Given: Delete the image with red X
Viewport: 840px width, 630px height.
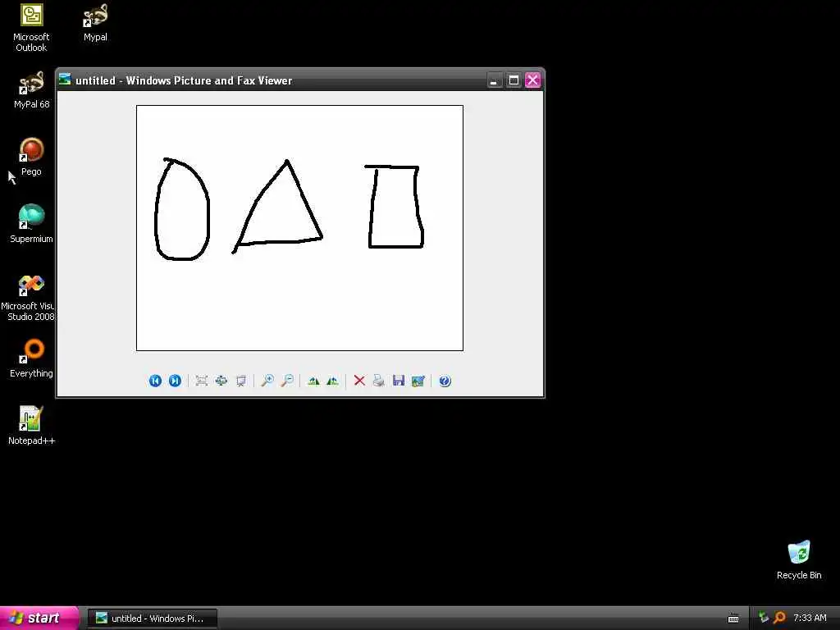Looking at the screenshot, I should click(359, 381).
